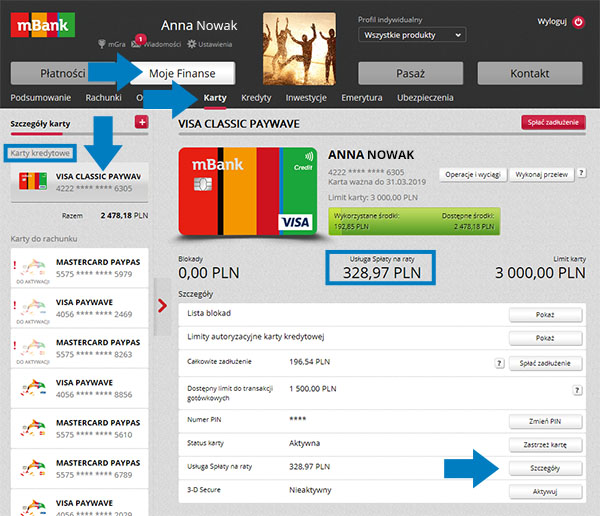Select the Karty submenu
600x516 pixels.
215,98
